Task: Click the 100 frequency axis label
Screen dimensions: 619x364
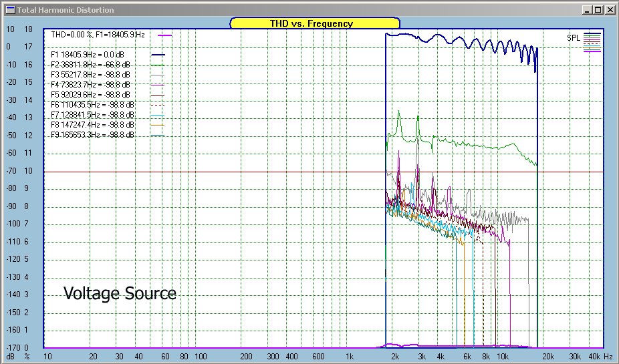Action: (x=201, y=357)
